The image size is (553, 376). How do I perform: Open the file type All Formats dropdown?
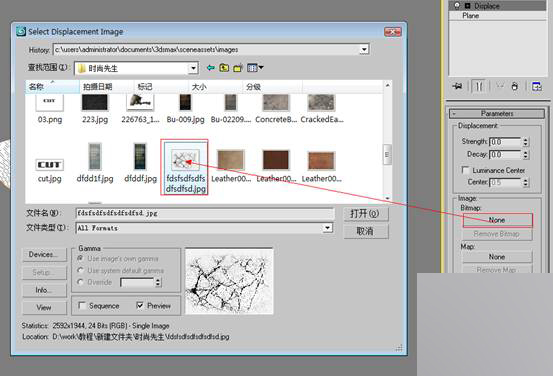coord(327,228)
